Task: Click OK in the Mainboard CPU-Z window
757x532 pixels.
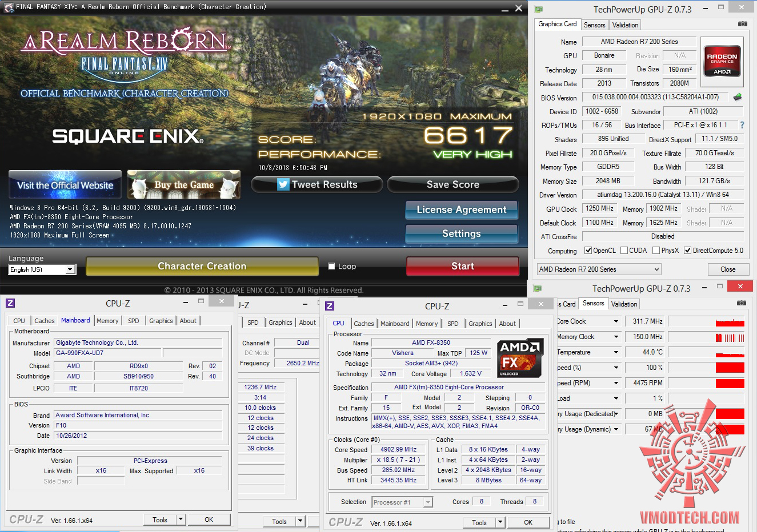Action: pos(209,519)
